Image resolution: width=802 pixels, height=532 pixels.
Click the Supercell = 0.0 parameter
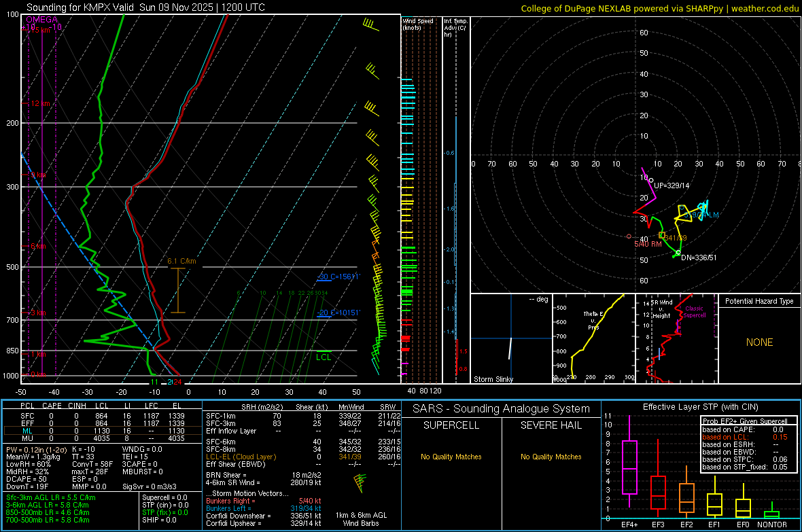164,498
